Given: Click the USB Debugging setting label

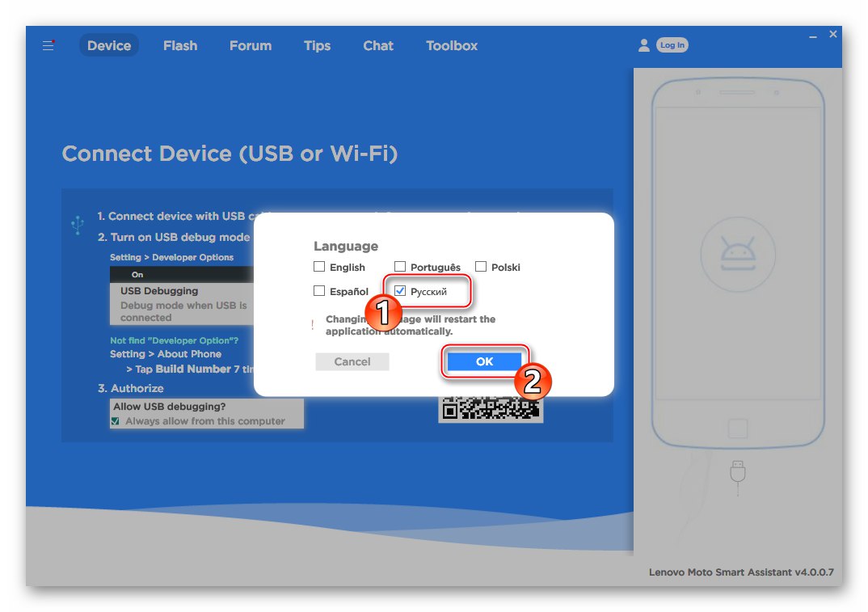Looking at the screenshot, I should click(159, 291).
